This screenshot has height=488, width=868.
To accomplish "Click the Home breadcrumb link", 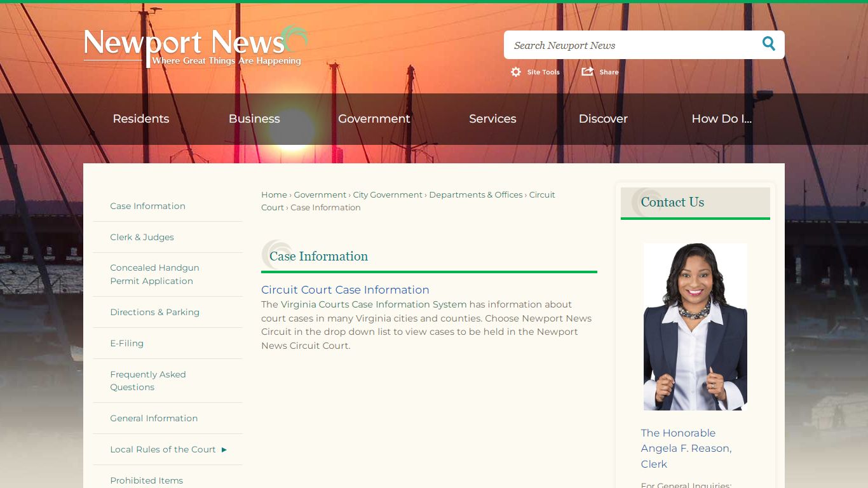I will pyautogui.click(x=274, y=195).
